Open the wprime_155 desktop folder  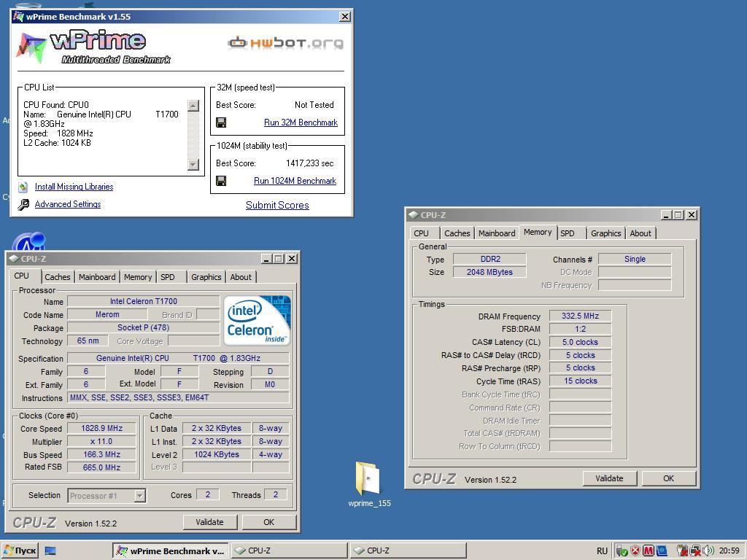coord(368,484)
